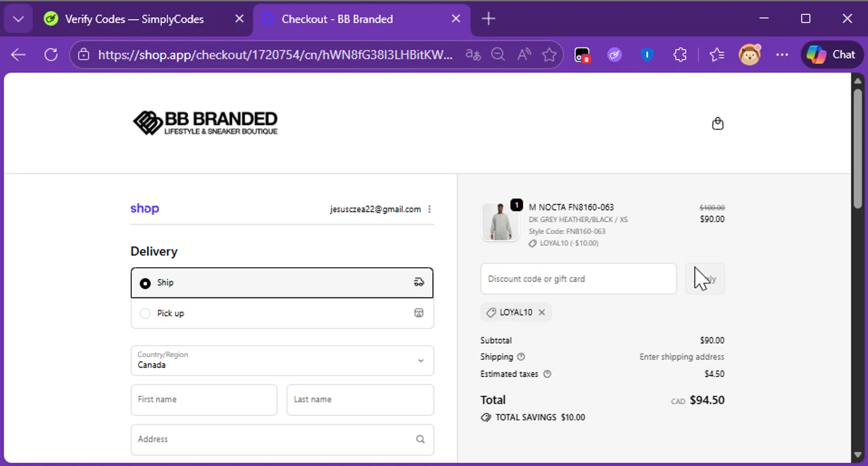Screen dimensions: 868x466
Task: Open the purple round extension icon
Action: (615, 55)
